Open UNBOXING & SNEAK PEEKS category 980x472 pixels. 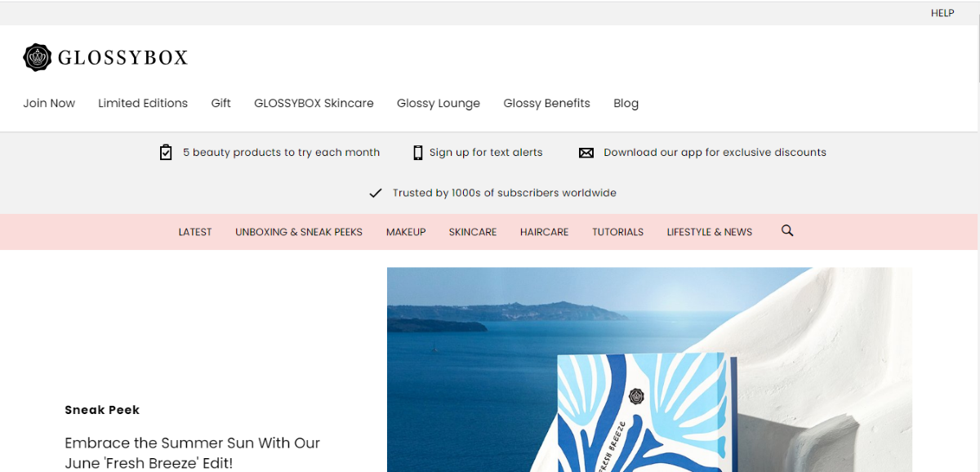point(299,232)
